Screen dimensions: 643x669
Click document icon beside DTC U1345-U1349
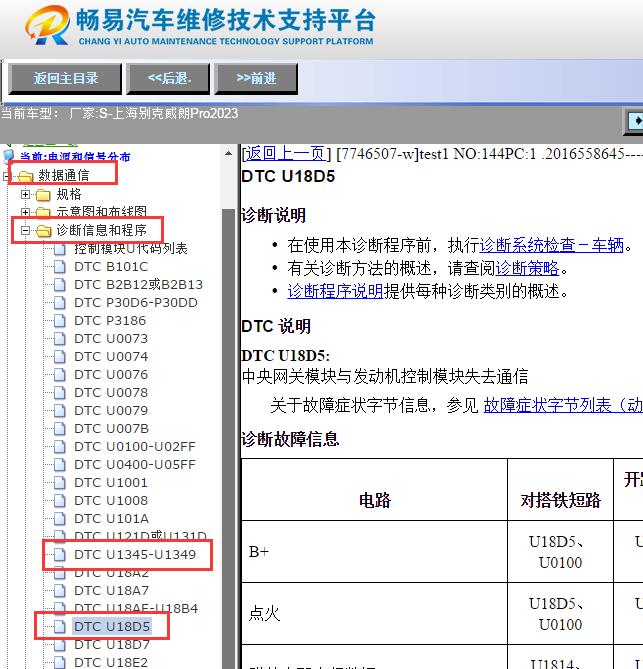60,555
